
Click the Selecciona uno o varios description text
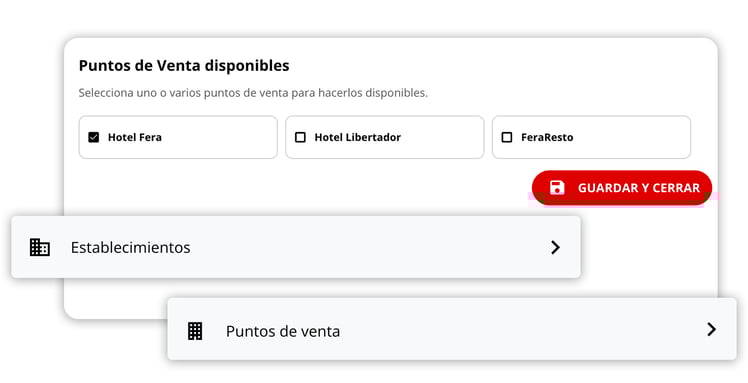(x=253, y=93)
